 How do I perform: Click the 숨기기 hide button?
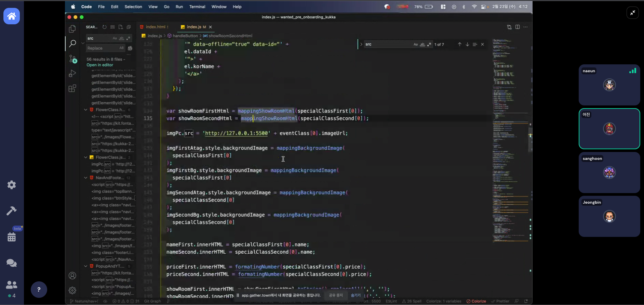[x=355, y=295]
